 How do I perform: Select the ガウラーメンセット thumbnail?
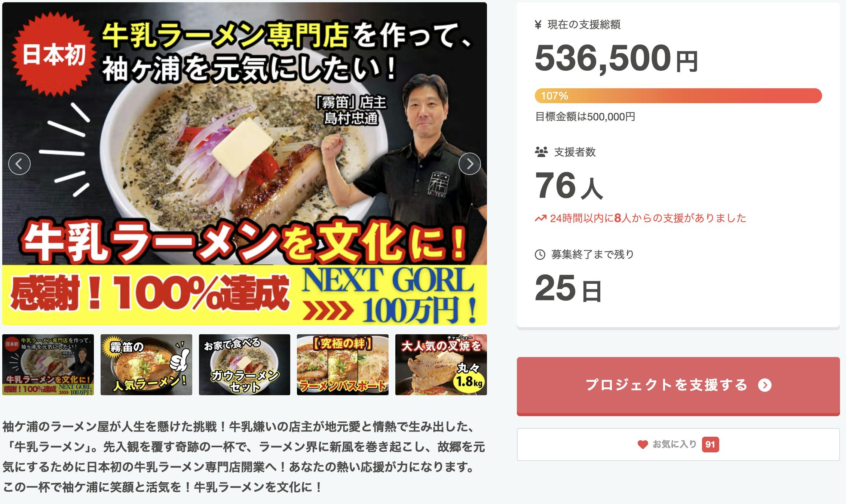coord(245,365)
